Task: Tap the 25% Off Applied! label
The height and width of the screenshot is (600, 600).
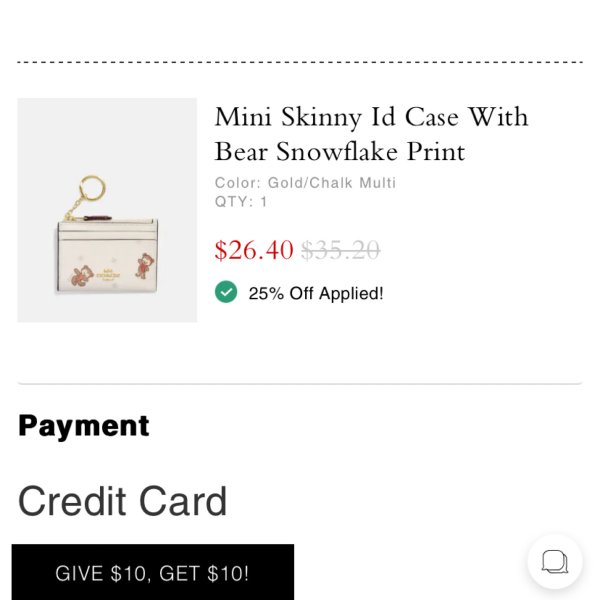Action: [x=316, y=293]
